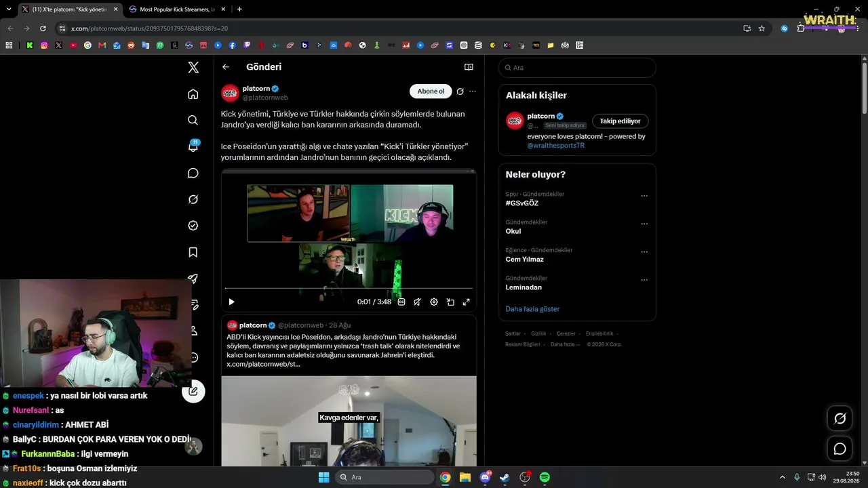
Task: Play the embedded video
Action: tap(231, 302)
